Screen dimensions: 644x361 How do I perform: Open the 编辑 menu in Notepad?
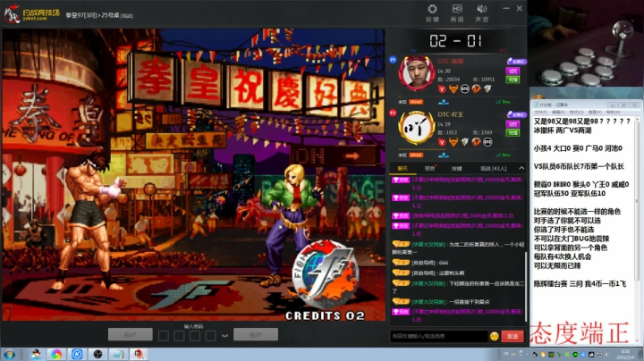[558, 112]
